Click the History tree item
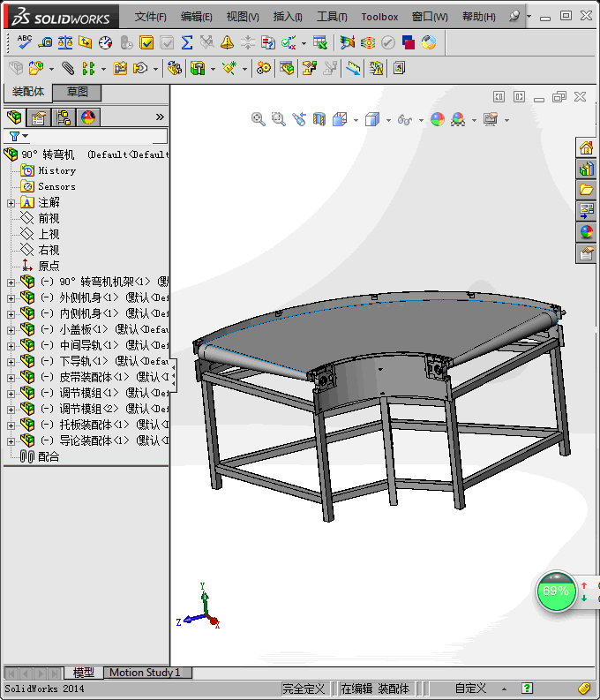 pyautogui.click(x=57, y=170)
